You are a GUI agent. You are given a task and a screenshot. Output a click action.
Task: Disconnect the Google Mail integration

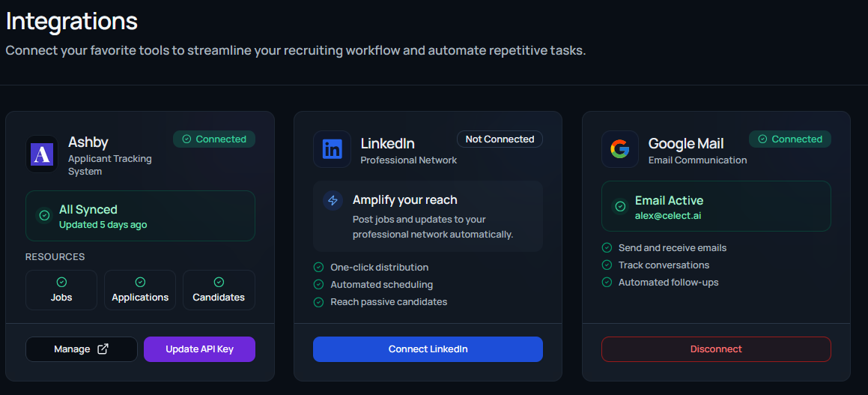tap(716, 349)
